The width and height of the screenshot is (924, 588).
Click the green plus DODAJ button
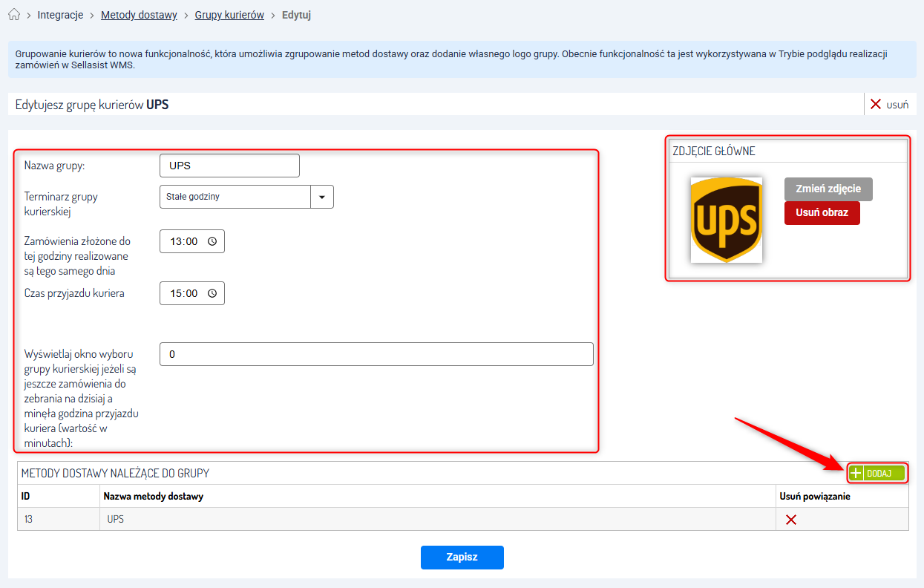tap(877, 473)
